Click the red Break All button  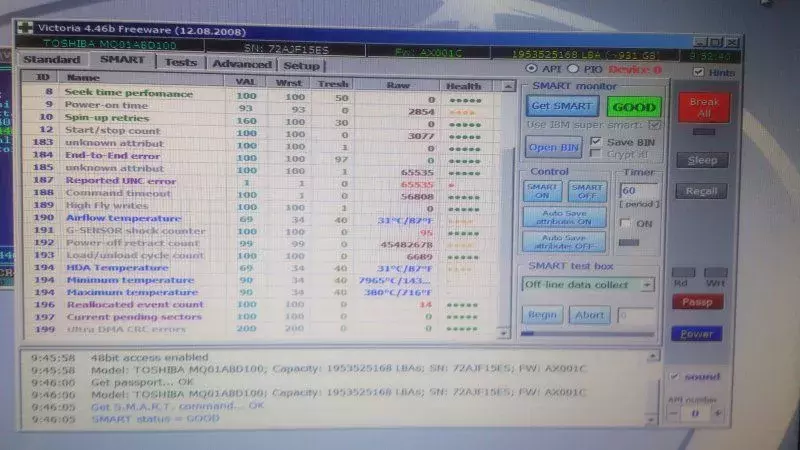[x=704, y=108]
